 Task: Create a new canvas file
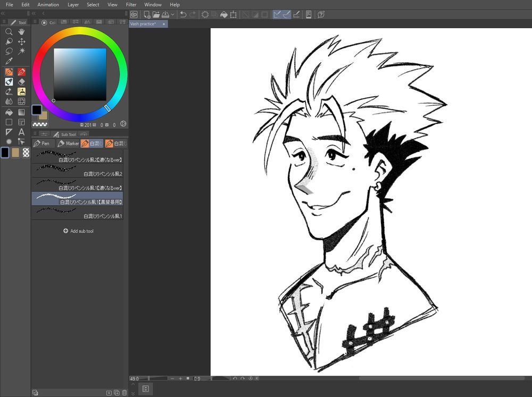(x=147, y=14)
